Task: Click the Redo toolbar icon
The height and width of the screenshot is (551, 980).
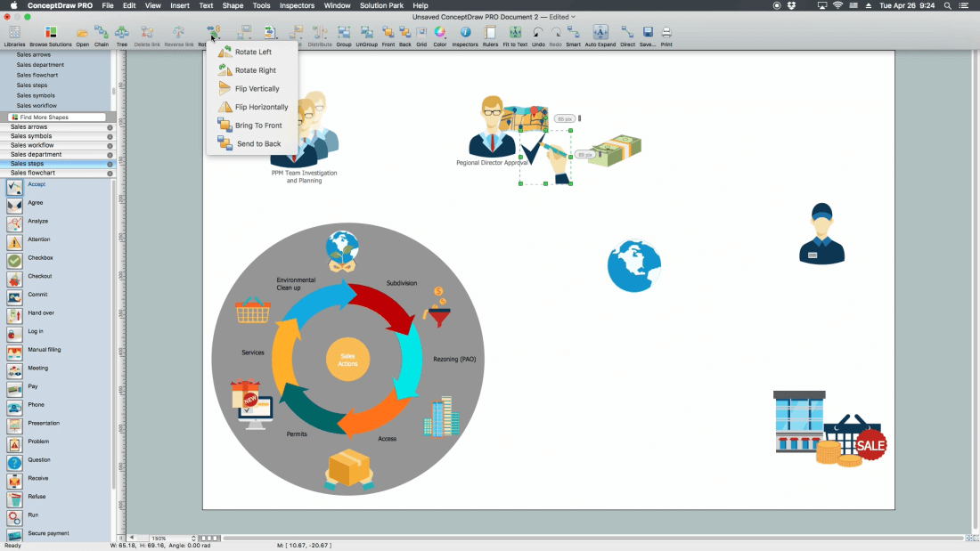Action: (555, 36)
